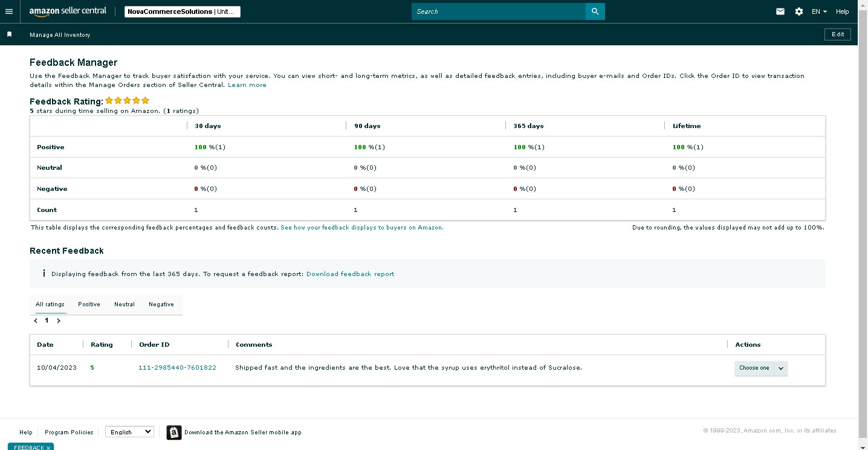
Task: Click the footer Help link
Action: pos(26,432)
